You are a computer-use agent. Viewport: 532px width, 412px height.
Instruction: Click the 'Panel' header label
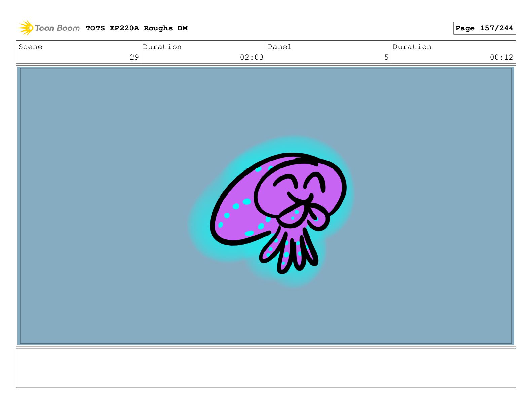pyautogui.click(x=279, y=47)
